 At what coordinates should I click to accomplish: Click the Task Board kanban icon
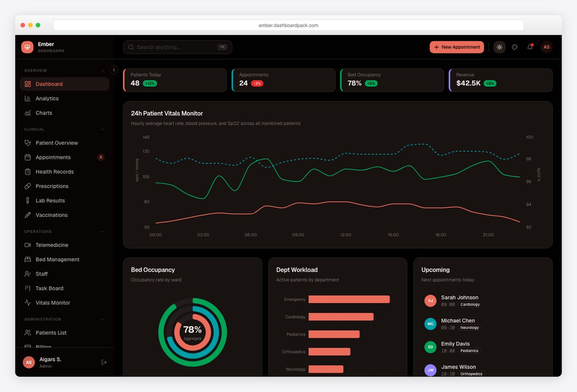point(28,288)
